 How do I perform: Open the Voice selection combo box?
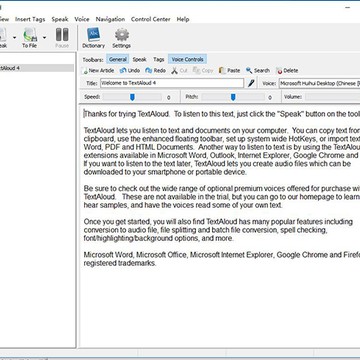coord(319,83)
